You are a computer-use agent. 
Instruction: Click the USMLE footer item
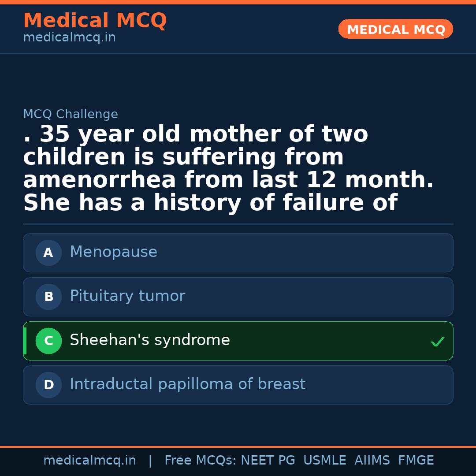(325, 460)
